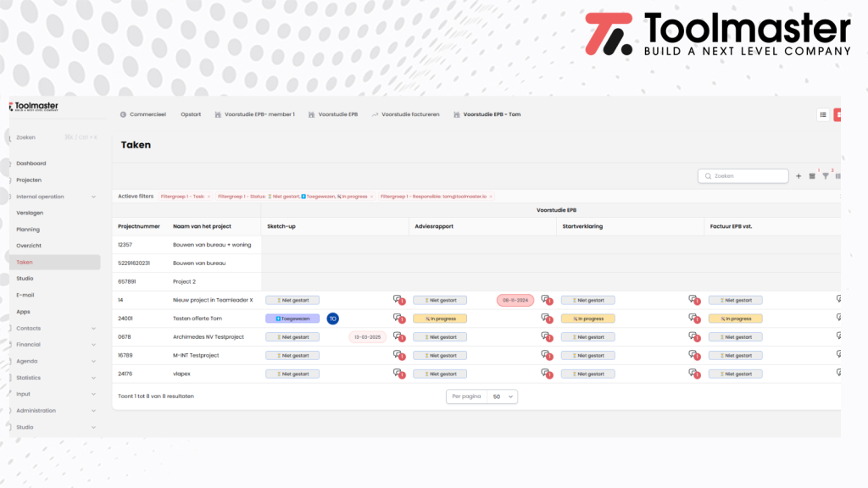Image resolution: width=868 pixels, height=488 pixels.
Task: Open Projecten in the sidebar
Action: pos(29,180)
